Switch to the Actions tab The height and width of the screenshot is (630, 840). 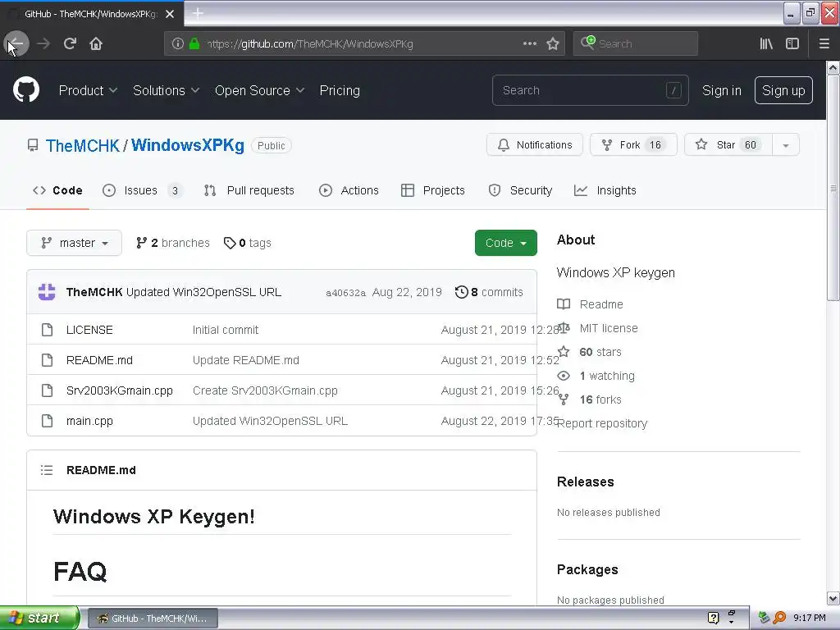click(x=349, y=190)
